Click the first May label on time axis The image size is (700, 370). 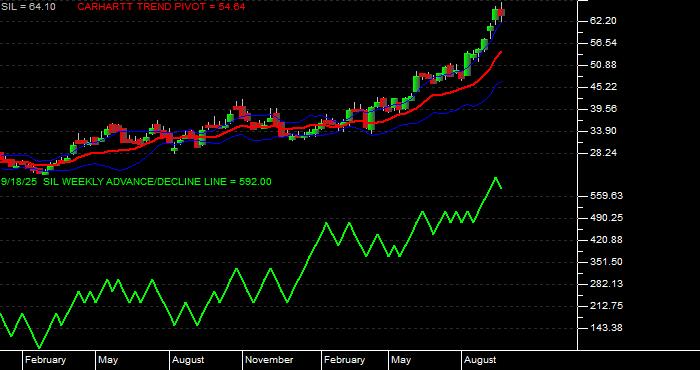(108, 360)
